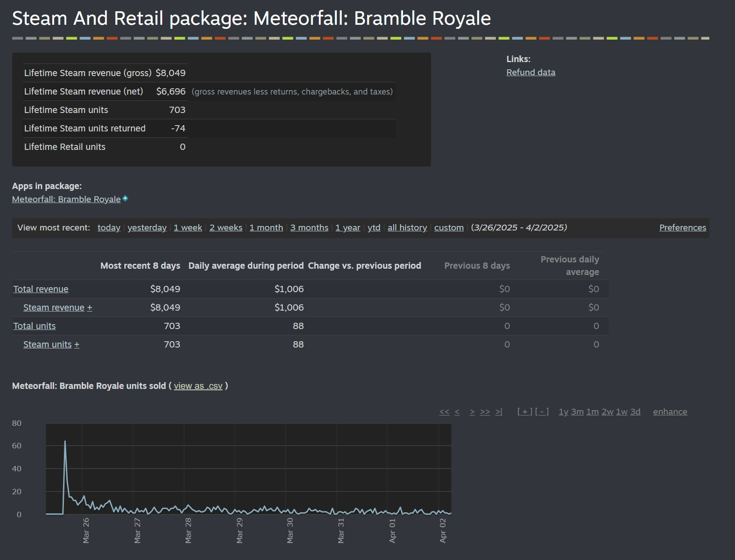Select the 1 week range

tap(188, 227)
